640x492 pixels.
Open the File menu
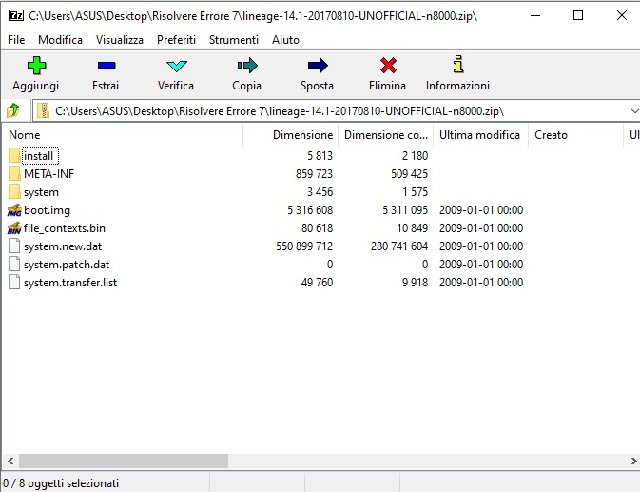(17, 40)
